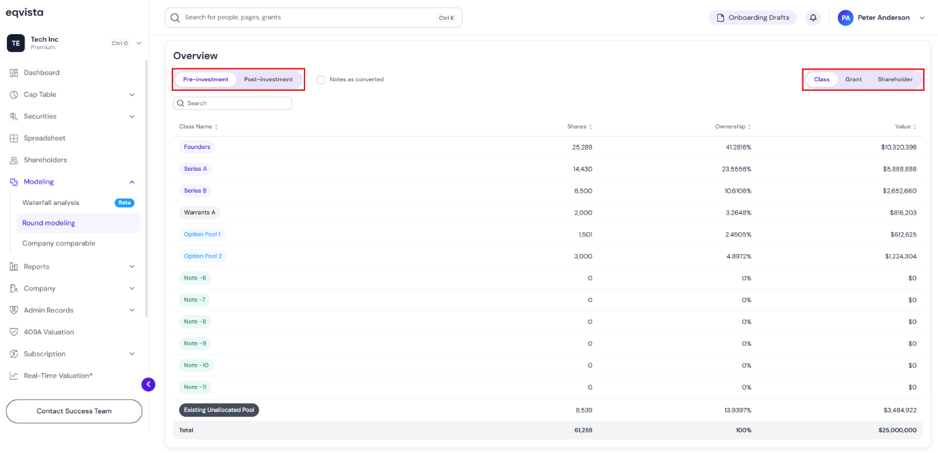
Task: Click the Onboarding Drafts button
Action: pos(753,18)
